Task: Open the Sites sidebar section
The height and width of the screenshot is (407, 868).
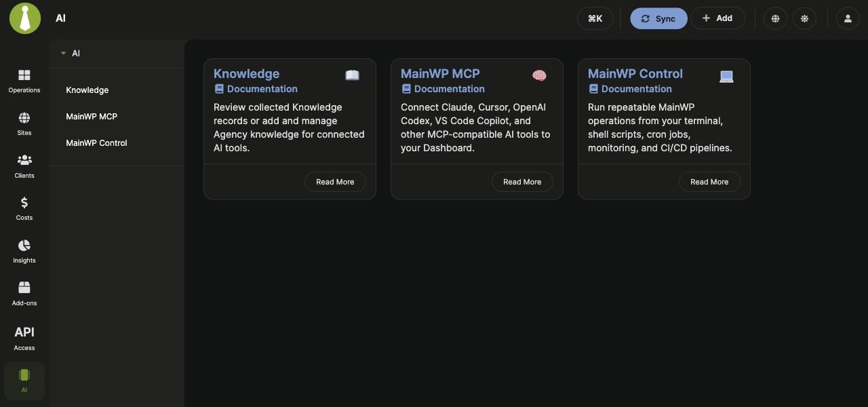Action: (24, 123)
